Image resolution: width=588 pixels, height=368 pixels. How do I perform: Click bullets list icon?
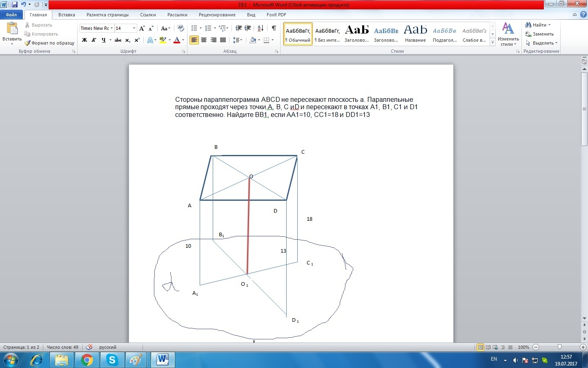click(194, 28)
